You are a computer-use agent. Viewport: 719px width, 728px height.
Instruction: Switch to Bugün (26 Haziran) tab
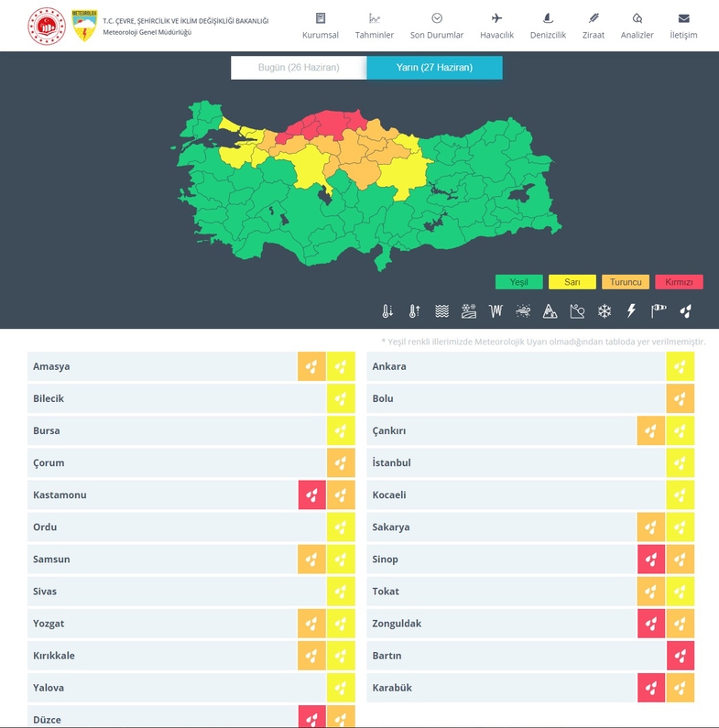point(299,68)
